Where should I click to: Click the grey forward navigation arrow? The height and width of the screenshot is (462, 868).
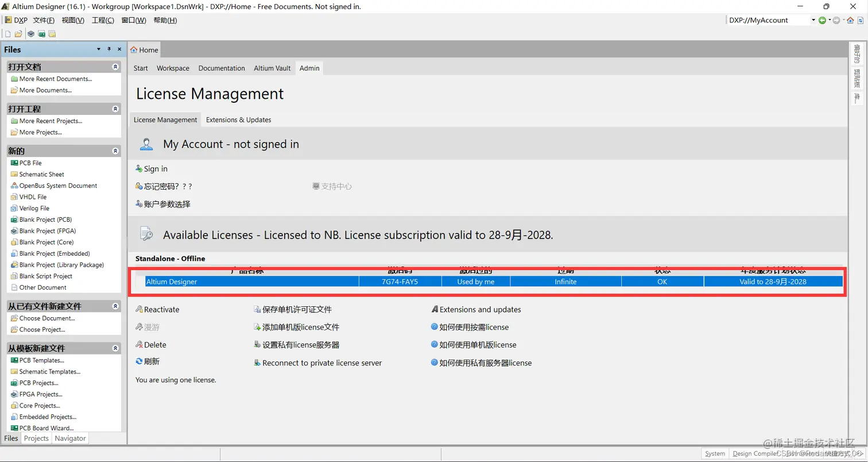836,20
